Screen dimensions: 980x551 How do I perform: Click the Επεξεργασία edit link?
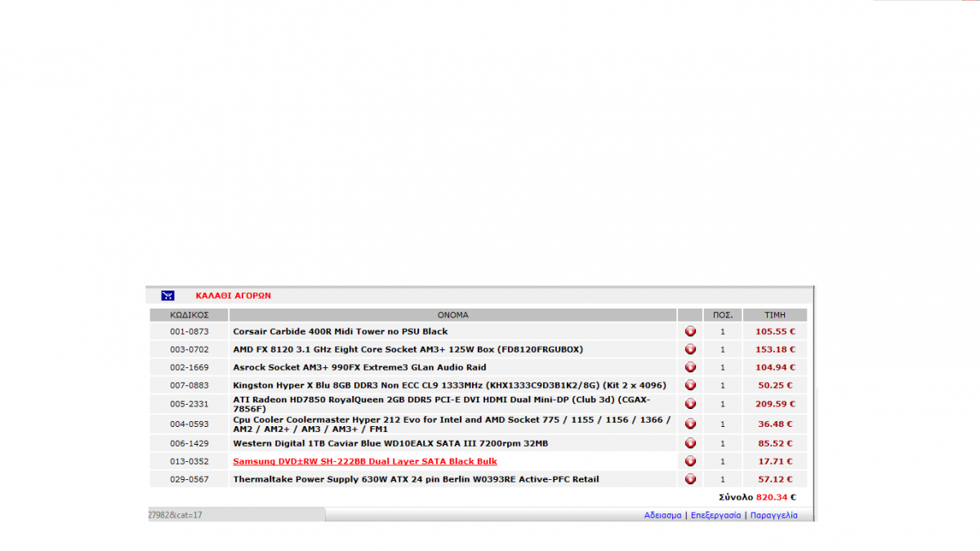click(715, 515)
